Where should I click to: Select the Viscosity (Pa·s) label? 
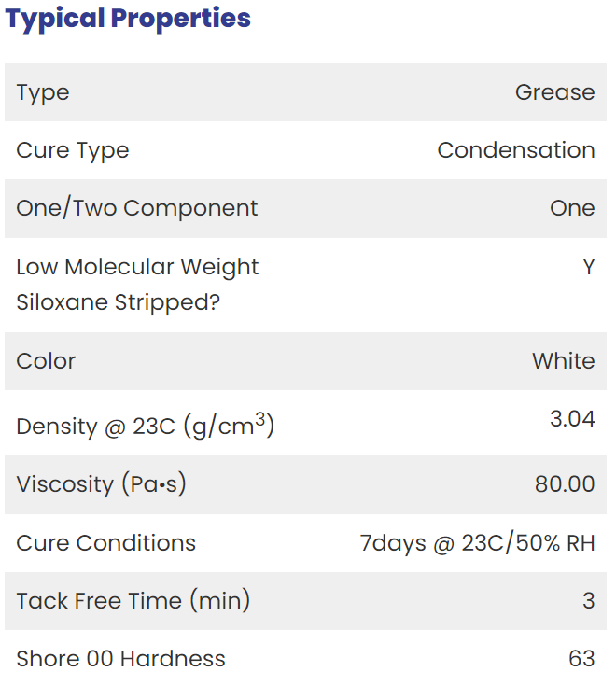pos(102,484)
